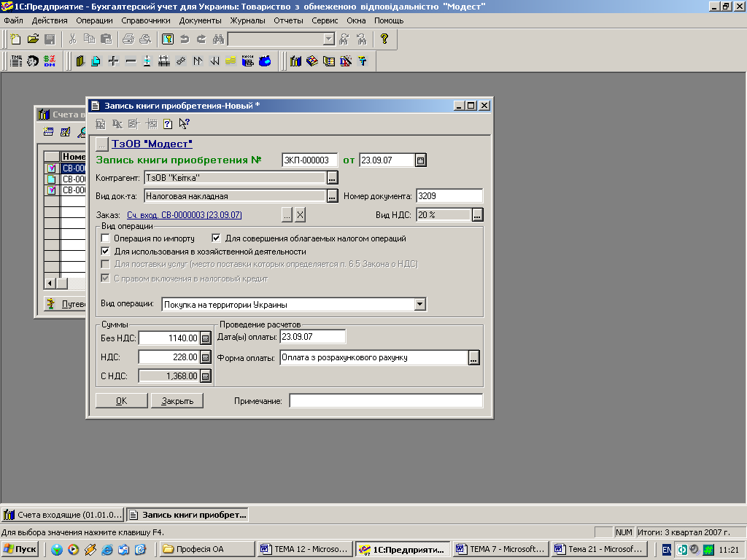
Task: Click the table grid icon in the second toolbar
Action: tap(164, 61)
